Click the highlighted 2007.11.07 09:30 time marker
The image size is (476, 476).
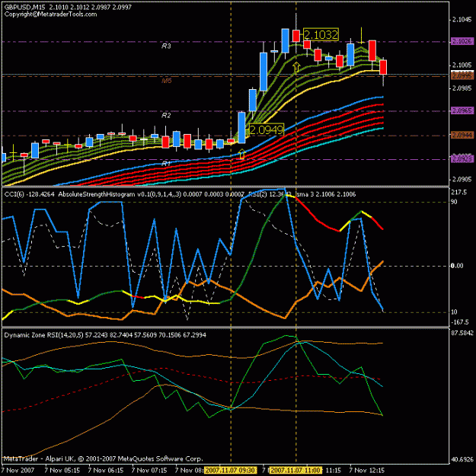click(231, 470)
